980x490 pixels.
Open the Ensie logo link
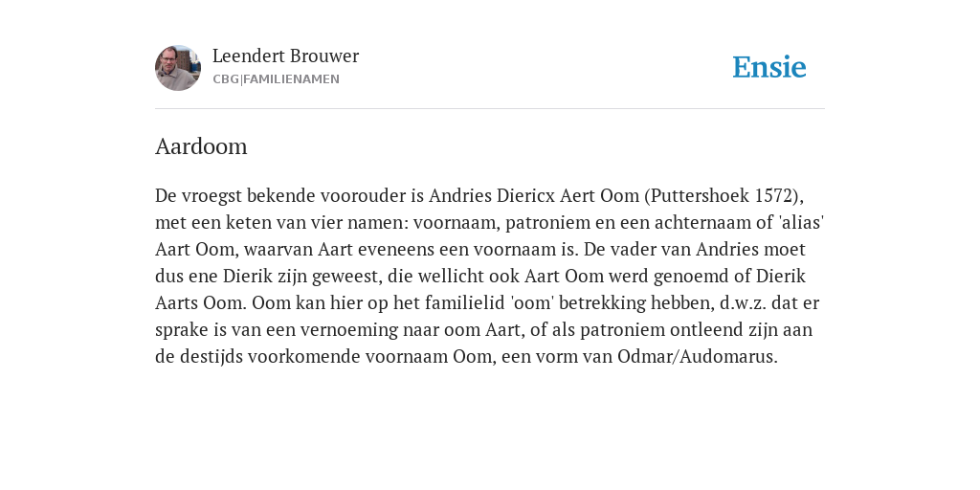point(769,67)
